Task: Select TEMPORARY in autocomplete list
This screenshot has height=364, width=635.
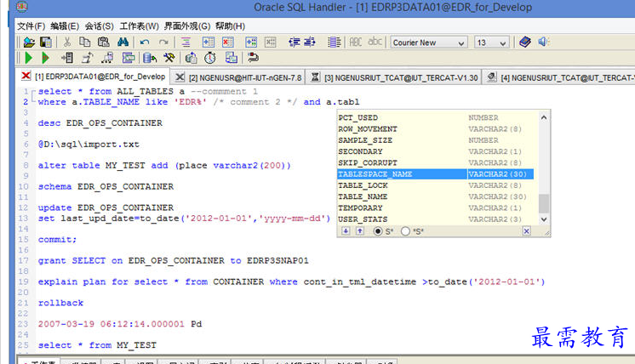Action: point(435,208)
